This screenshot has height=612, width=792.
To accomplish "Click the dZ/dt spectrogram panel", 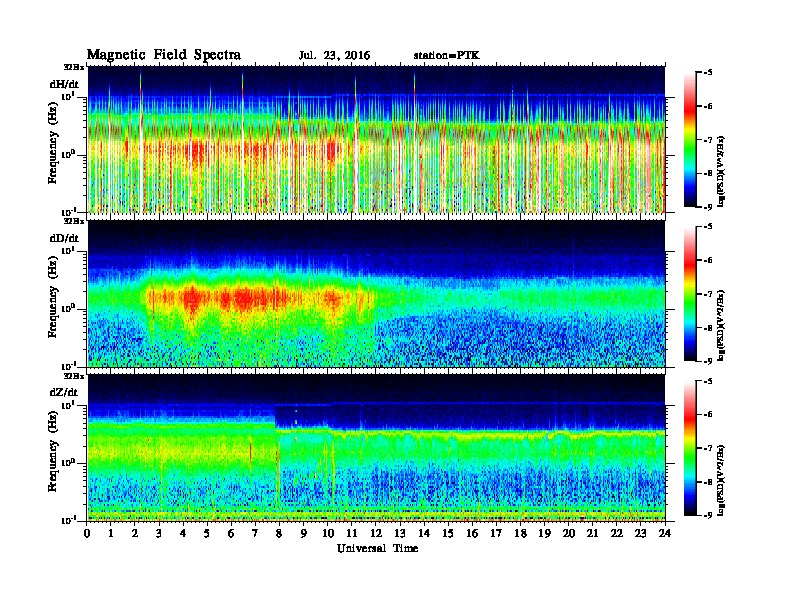I will click(376, 447).
